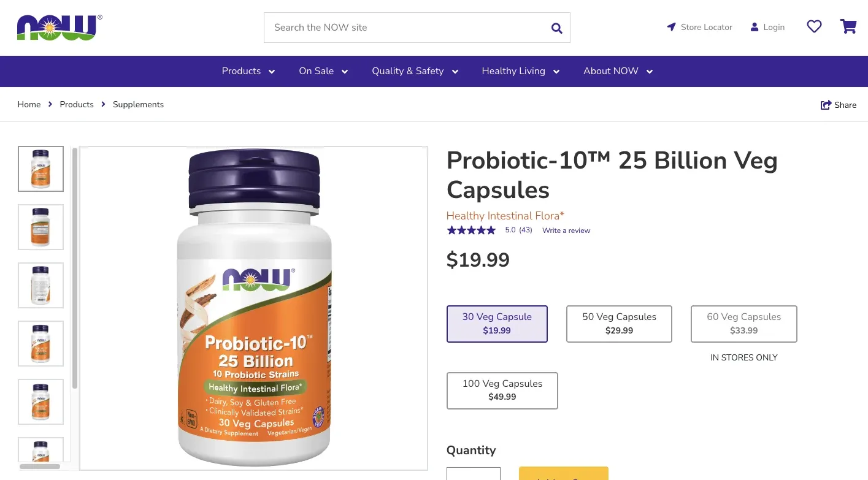The width and height of the screenshot is (868, 480).
Task: Open the shopping cart icon
Action: pos(848,26)
